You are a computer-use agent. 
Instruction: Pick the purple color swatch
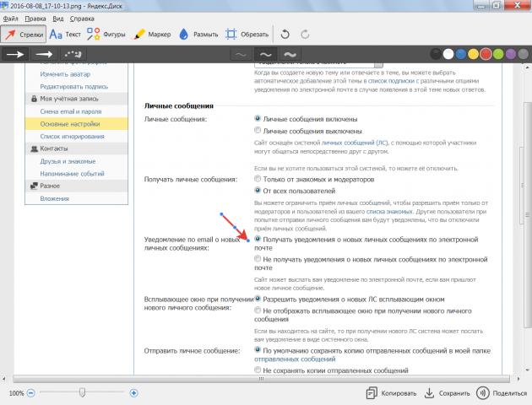[511, 54]
